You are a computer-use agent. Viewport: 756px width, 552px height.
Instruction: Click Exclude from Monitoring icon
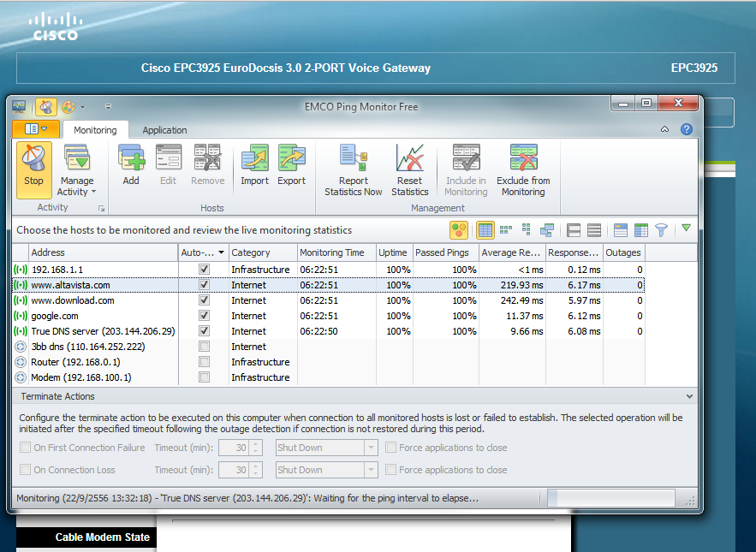click(523, 160)
